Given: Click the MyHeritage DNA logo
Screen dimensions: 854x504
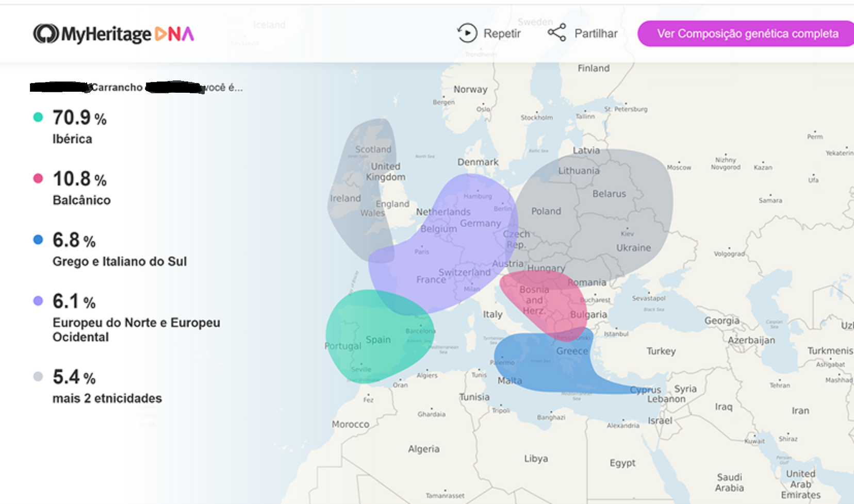Looking at the screenshot, I should (x=113, y=34).
